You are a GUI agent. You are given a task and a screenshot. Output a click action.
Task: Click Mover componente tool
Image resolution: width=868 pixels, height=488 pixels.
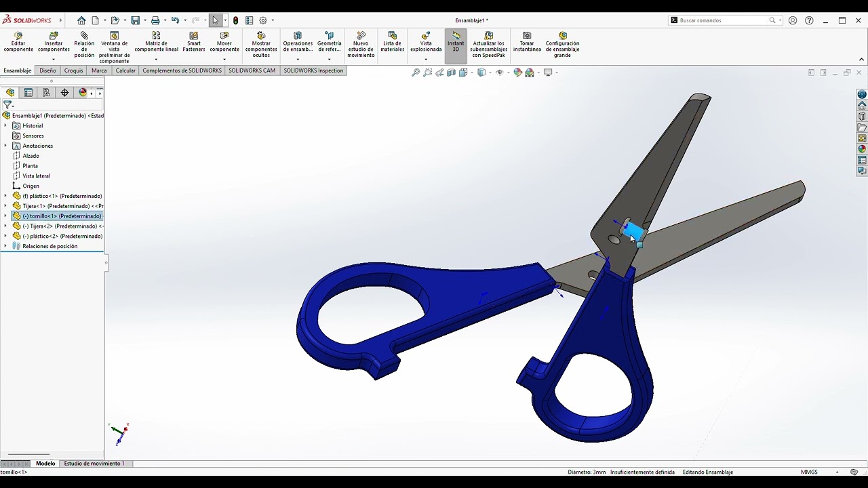224,42
